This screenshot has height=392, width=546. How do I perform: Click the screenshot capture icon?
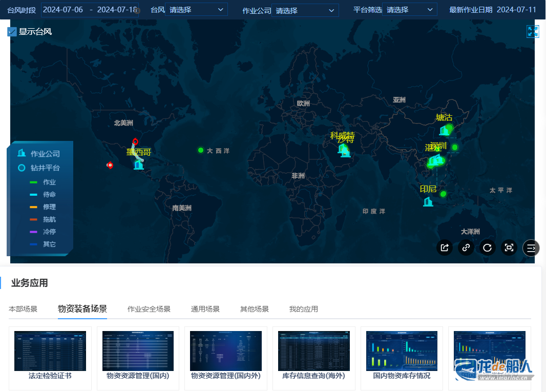point(509,247)
